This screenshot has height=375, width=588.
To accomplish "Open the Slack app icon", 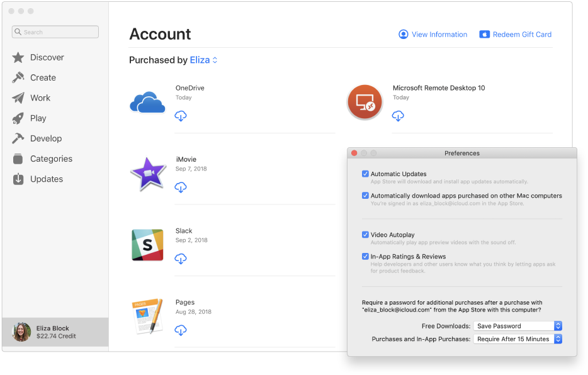I will [147, 245].
